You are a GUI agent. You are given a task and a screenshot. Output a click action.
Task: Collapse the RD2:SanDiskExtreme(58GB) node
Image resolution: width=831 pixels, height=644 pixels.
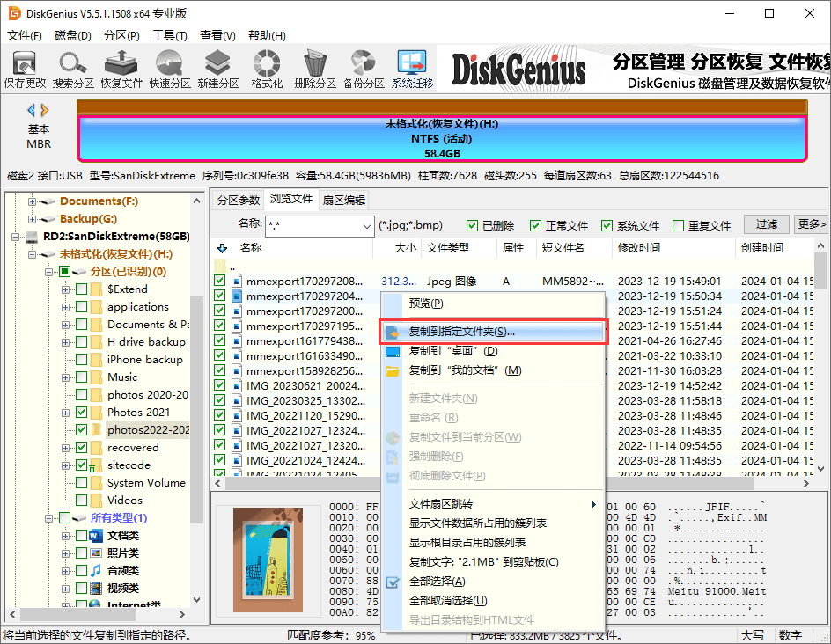tap(15, 237)
